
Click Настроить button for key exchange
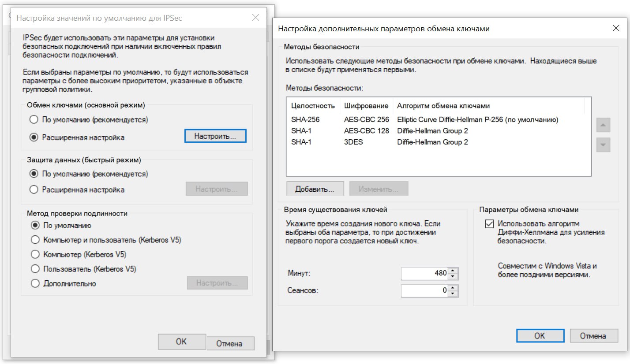pyautogui.click(x=215, y=137)
